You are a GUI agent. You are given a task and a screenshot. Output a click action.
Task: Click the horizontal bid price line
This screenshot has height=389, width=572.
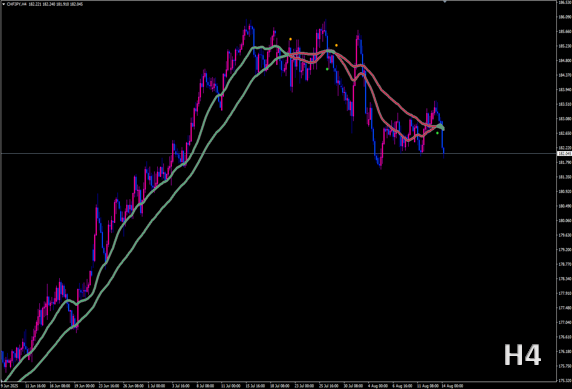pos(278,153)
